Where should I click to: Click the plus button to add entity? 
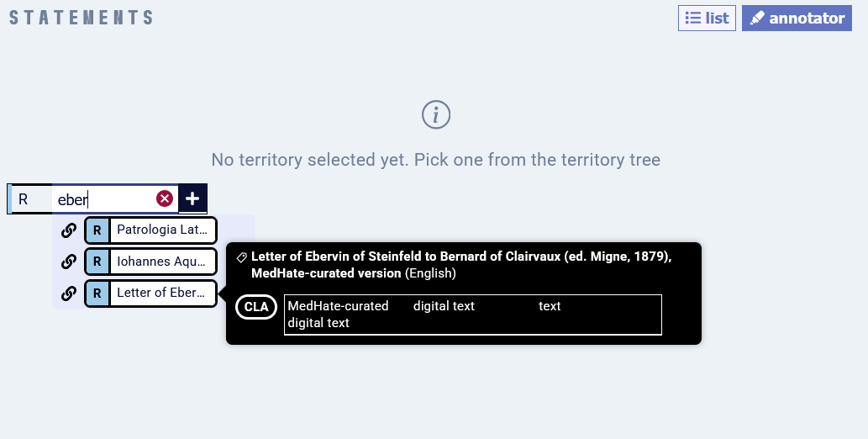tap(192, 198)
